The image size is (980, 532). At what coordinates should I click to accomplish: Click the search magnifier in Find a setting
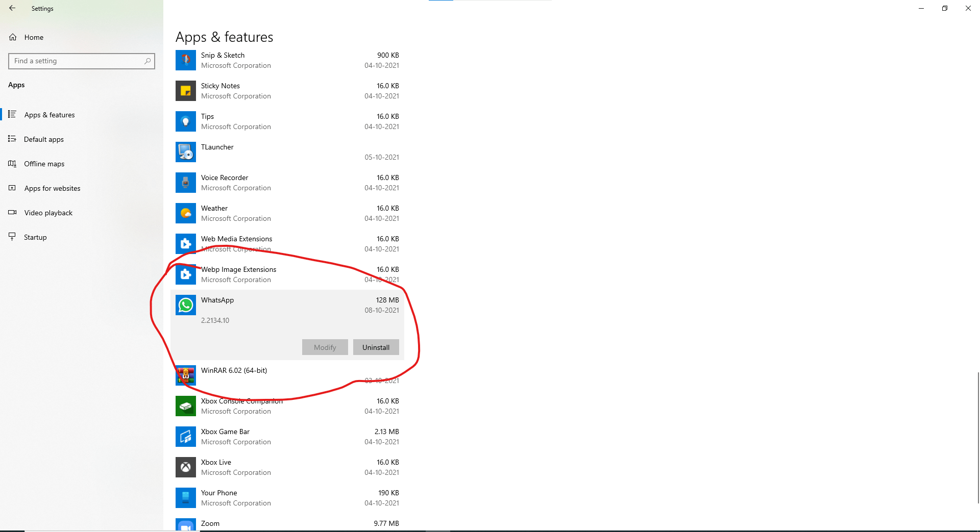click(148, 61)
